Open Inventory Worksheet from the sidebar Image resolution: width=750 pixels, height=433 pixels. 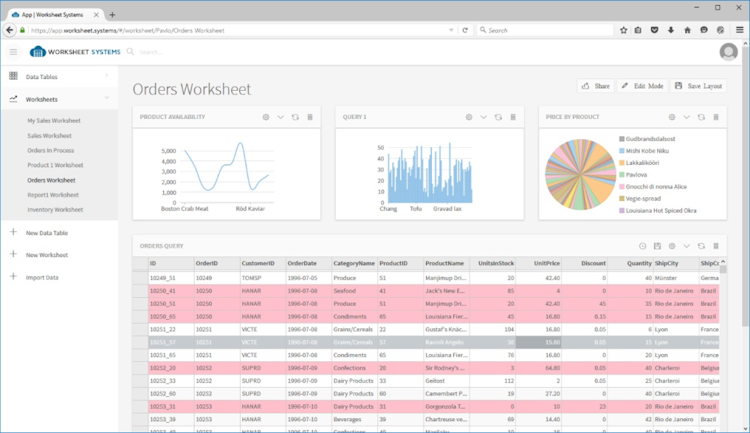pos(55,210)
